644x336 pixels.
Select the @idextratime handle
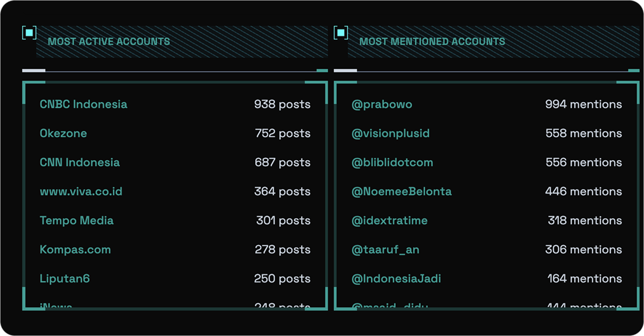coord(389,220)
